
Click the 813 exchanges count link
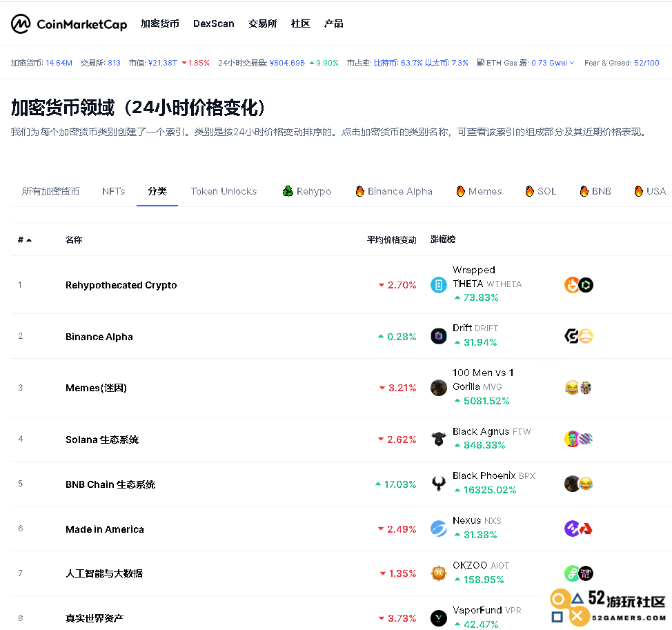point(114,63)
